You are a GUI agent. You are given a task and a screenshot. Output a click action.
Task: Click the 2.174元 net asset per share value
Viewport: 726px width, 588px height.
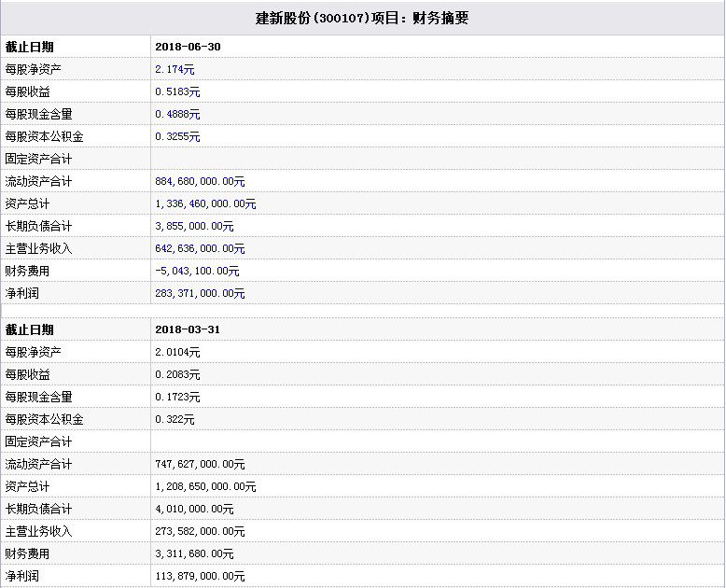pyautogui.click(x=175, y=69)
